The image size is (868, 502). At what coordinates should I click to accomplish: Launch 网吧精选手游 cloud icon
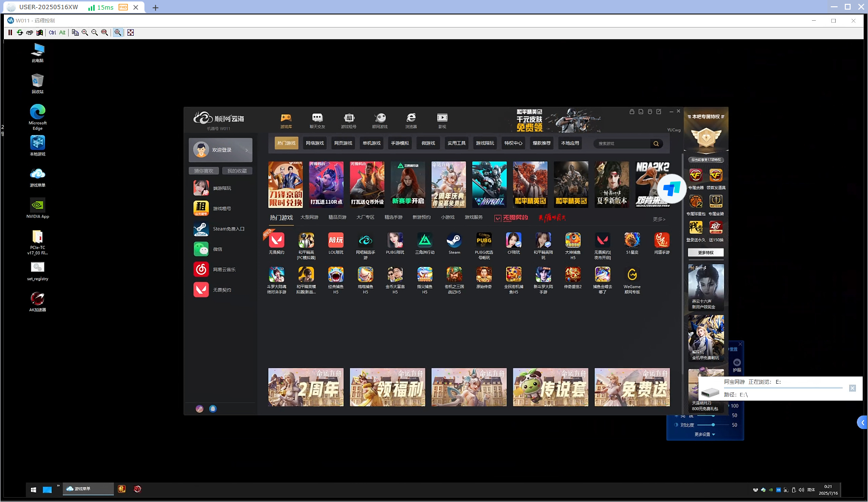tap(365, 246)
